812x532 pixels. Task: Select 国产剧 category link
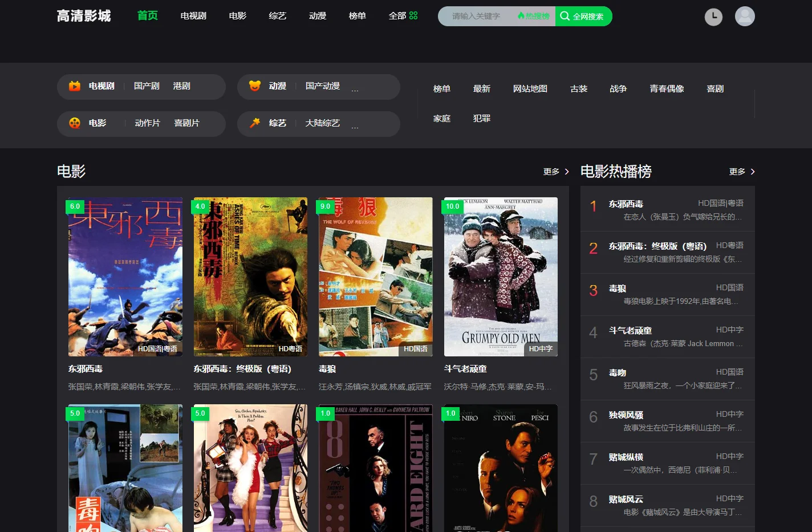[x=147, y=86]
